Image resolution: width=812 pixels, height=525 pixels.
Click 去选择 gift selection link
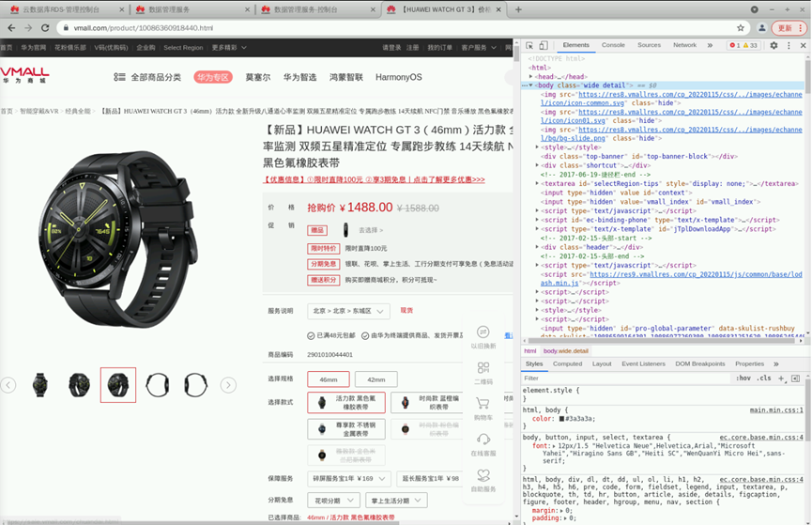(x=371, y=230)
